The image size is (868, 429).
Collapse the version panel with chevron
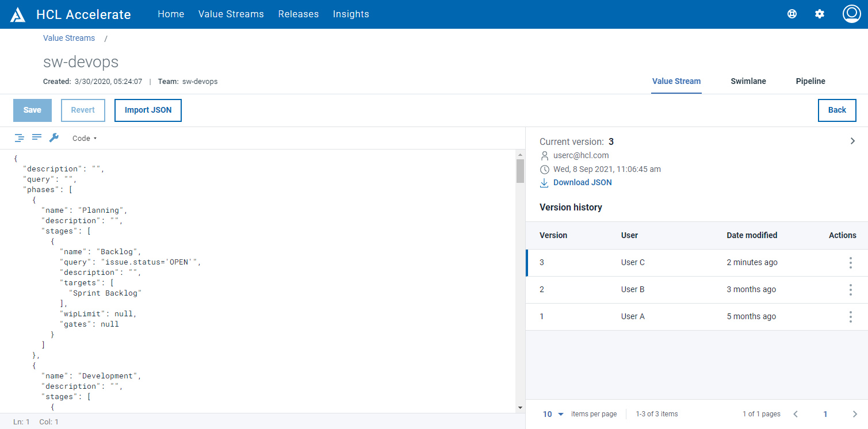852,141
